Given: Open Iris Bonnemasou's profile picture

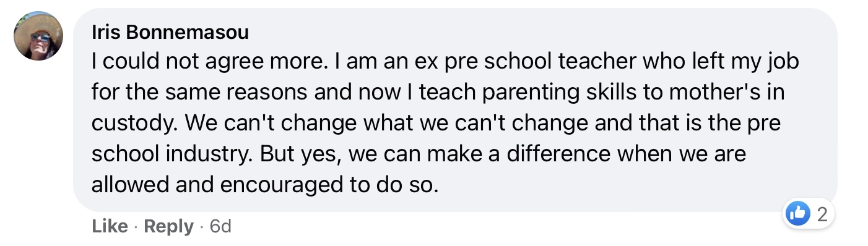Looking at the screenshot, I should 38,36.
